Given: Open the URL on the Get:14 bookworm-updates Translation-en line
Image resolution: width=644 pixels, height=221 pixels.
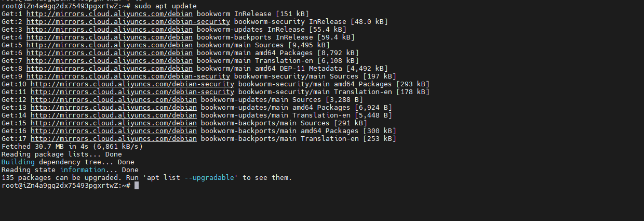Looking at the screenshot, I should tap(113, 115).
